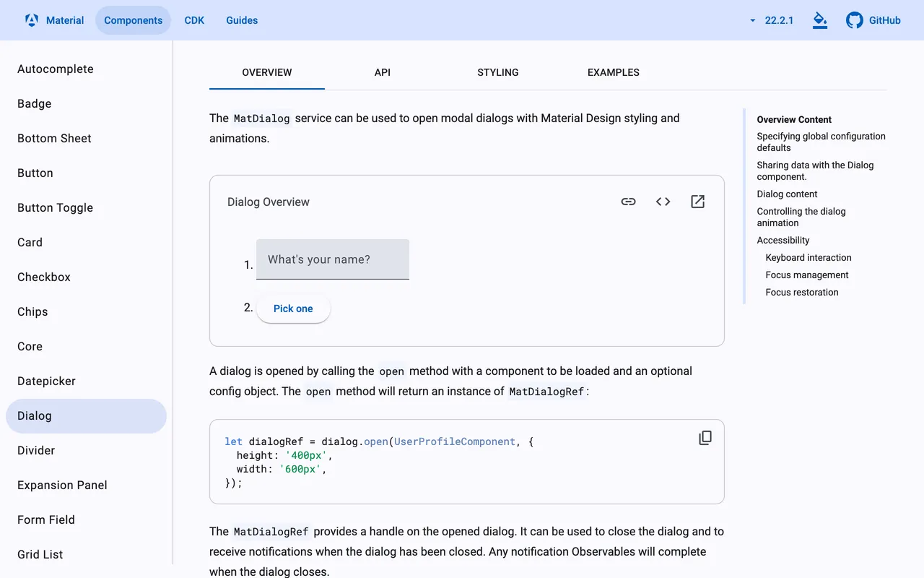Focus the What's your name field
Viewport: 924px width, 578px height.
(333, 259)
